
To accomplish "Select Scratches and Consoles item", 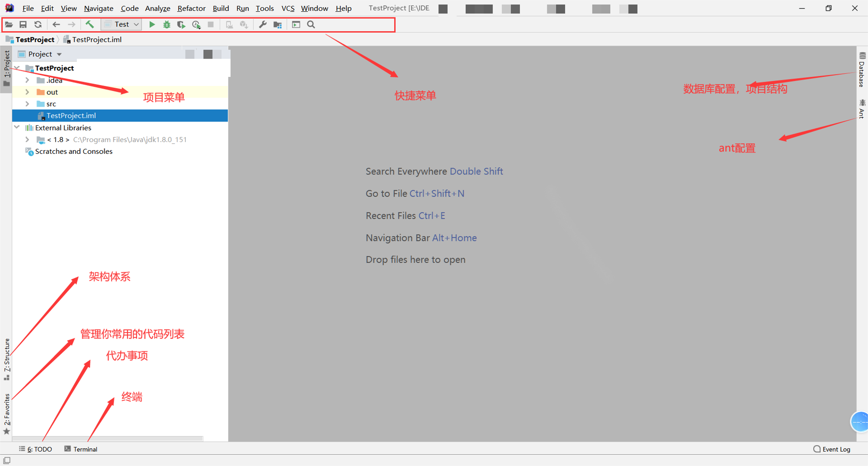I will tap(73, 151).
